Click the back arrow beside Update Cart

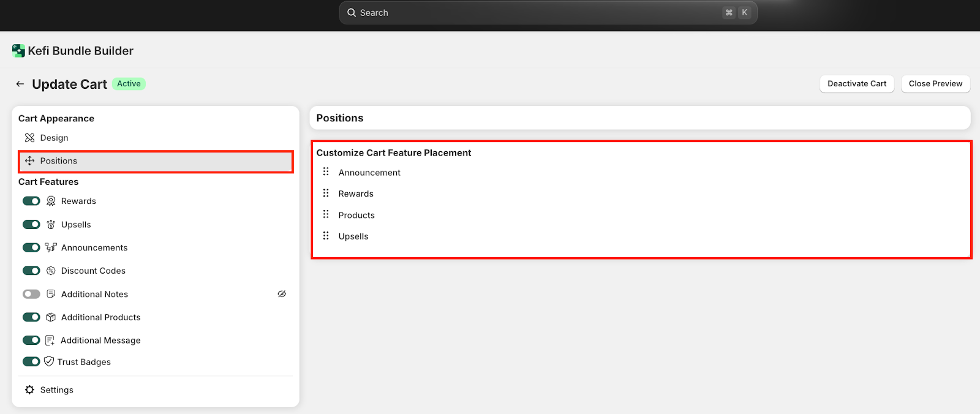click(20, 84)
